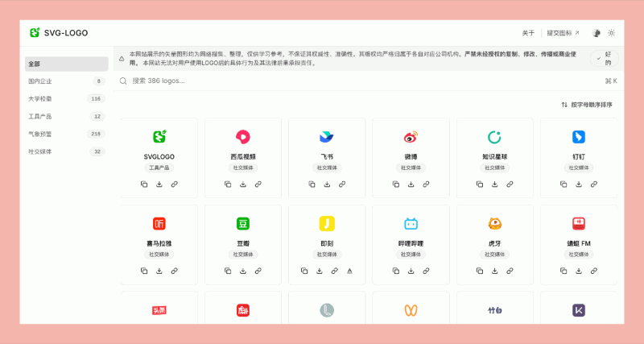Click the SVG-LOGO site logo in header
The height and width of the screenshot is (344, 644).
click(x=59, y=33)
